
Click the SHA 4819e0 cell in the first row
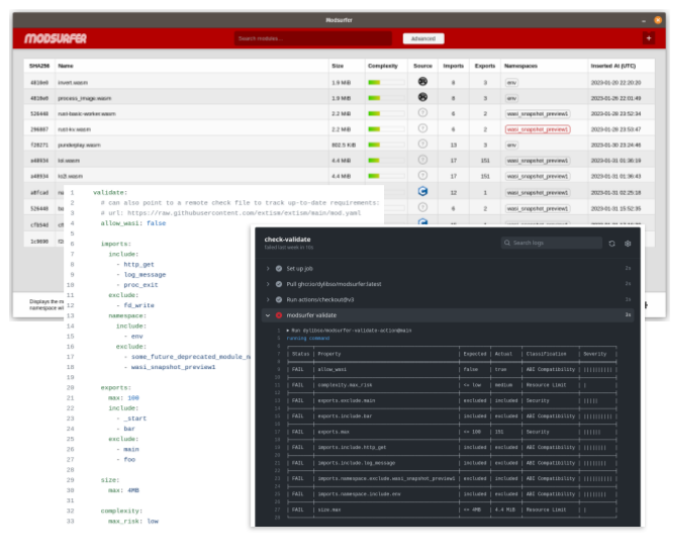(x=39, y=82)
